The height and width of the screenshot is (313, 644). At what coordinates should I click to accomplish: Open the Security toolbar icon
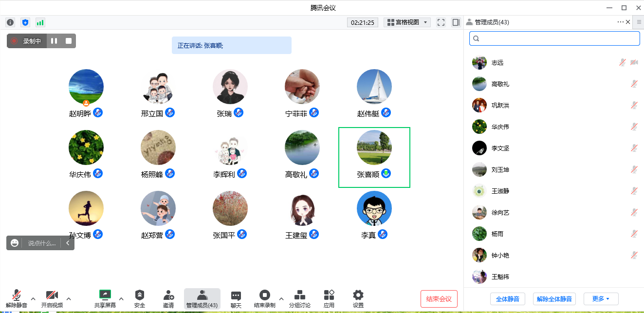click(x=140, y=298)
